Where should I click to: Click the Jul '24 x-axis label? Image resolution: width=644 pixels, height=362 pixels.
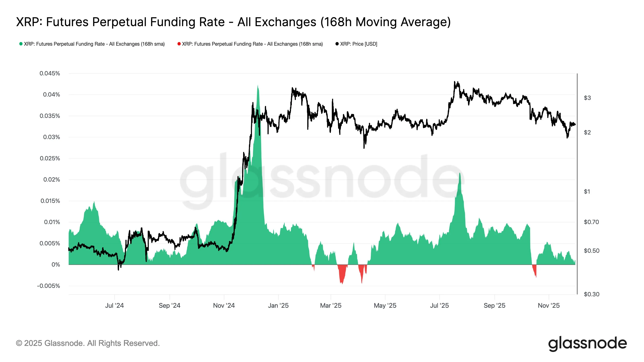tap(115, 305)
